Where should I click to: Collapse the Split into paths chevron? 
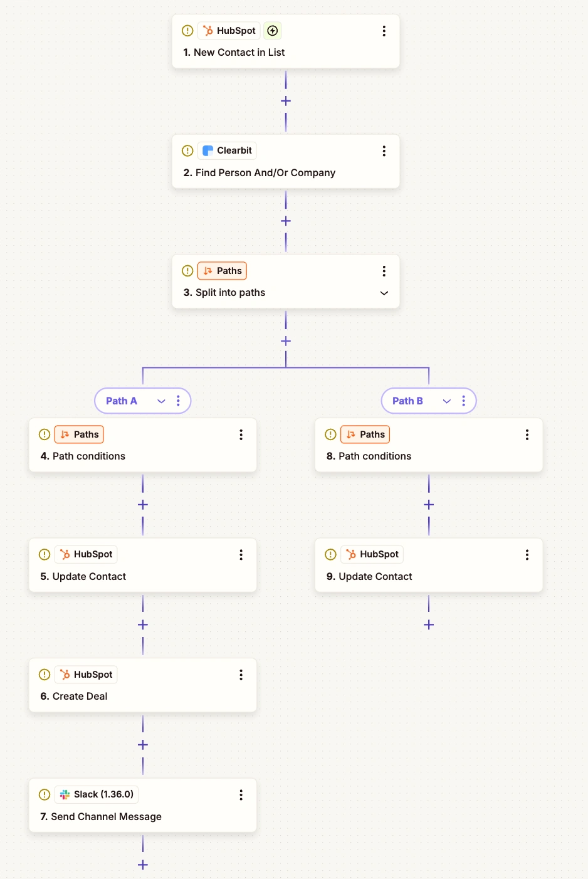tap(384, 293)
